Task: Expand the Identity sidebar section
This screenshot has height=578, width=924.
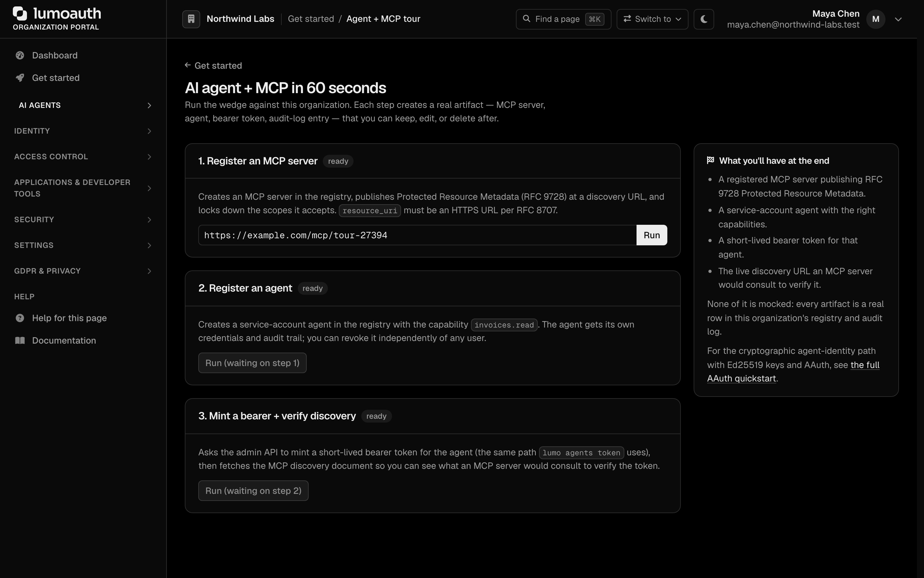Action: click(82, 131)
